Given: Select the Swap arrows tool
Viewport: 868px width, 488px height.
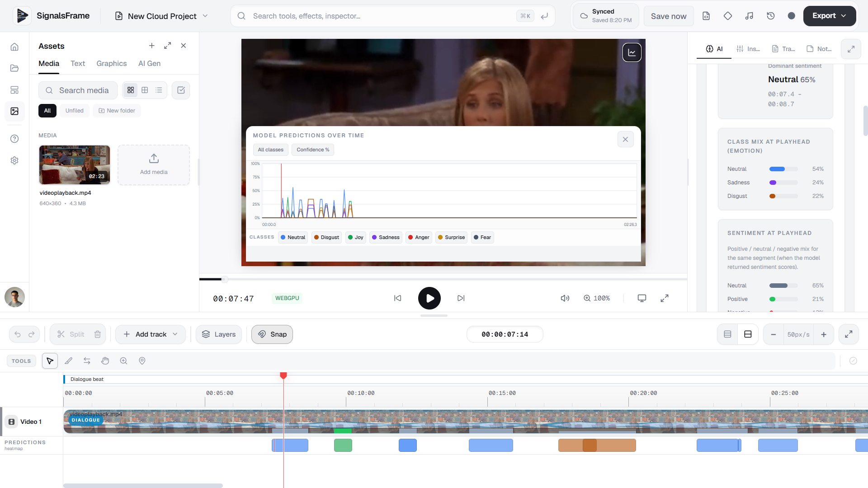Looking at the screenshot, I should pyautogui.click(x=87, y=361).
